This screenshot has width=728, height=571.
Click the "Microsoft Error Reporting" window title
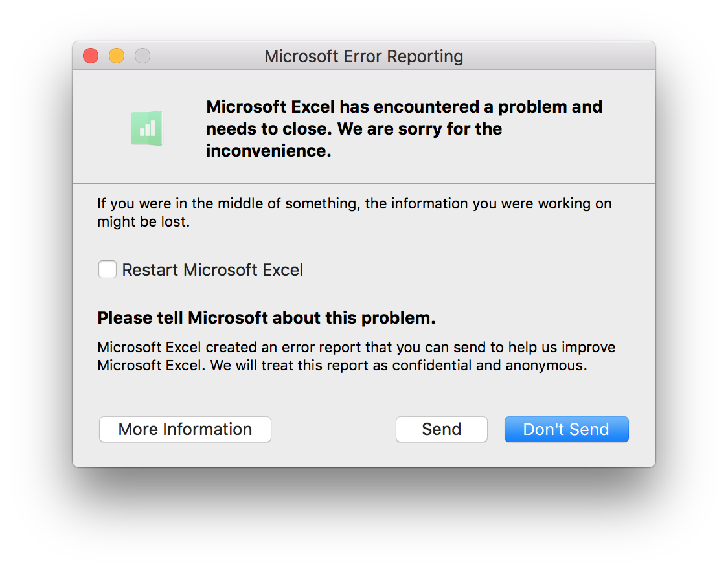tap(364, 57)
